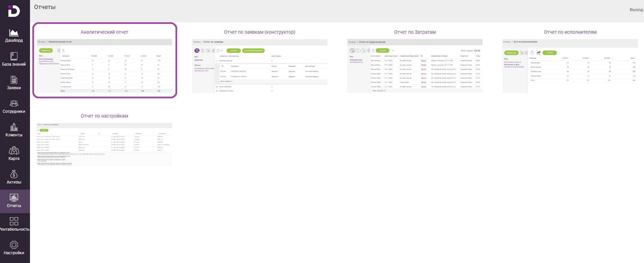
Task: Click the Отчет по исполнителям preview thumbnail
Action: tap(570, 66)
